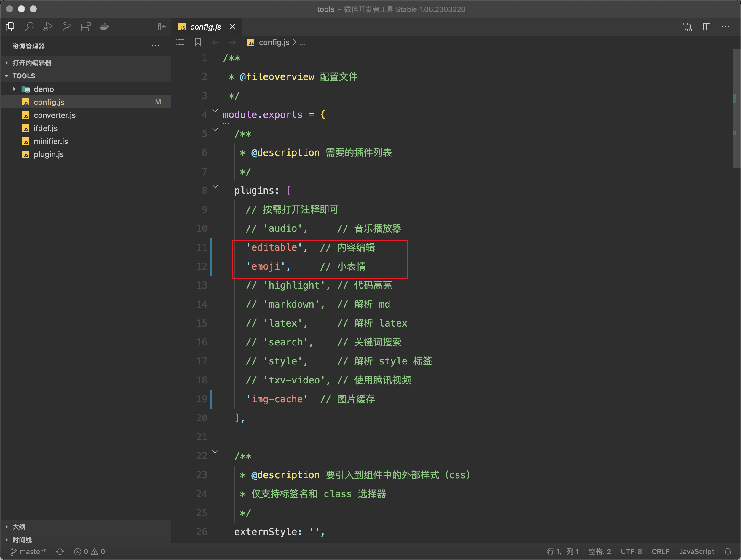Click the breadcrumb ellipsis

tap(302, 43)
